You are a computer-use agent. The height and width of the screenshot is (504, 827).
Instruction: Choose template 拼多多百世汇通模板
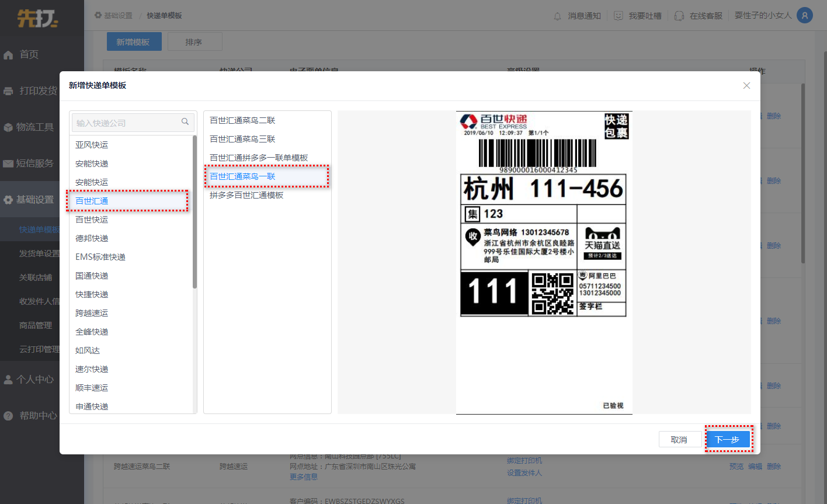pos(246,195)
